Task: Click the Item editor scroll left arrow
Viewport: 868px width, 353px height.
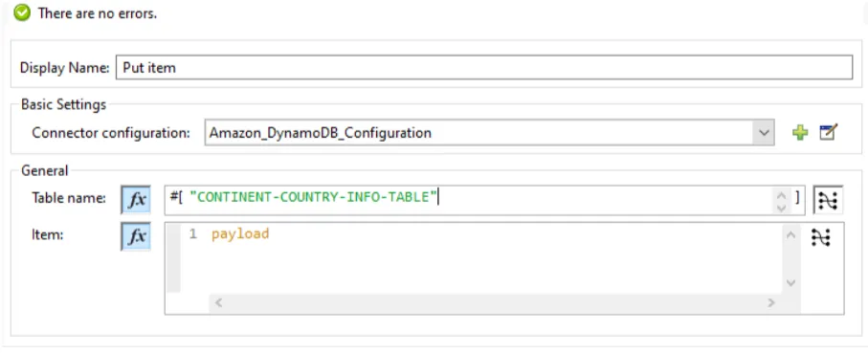Action: [218, 302]
